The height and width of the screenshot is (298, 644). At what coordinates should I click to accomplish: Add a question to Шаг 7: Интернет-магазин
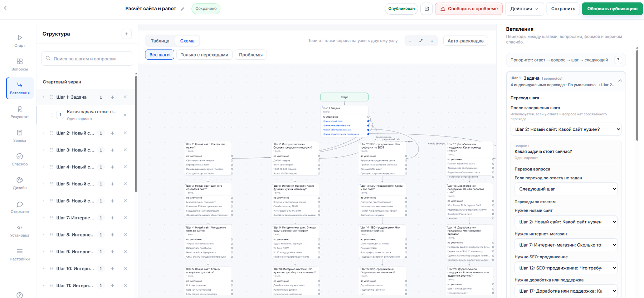coord(112,218)
